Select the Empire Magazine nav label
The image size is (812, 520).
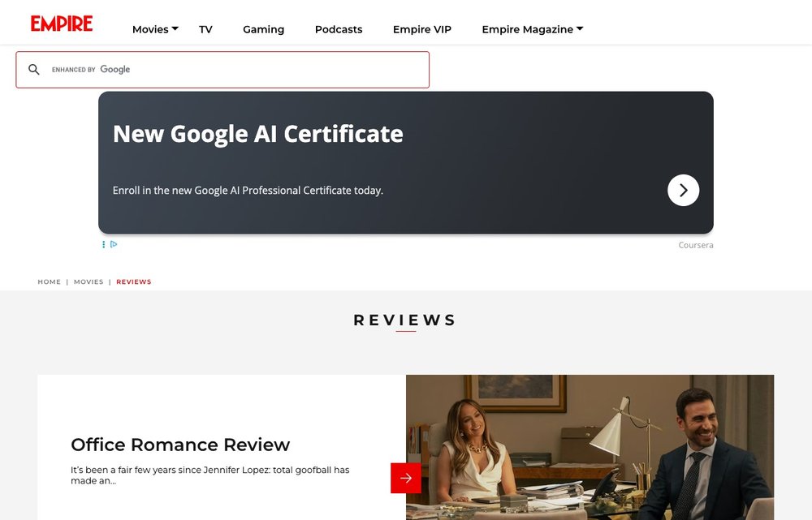click(x=528, y=29)
